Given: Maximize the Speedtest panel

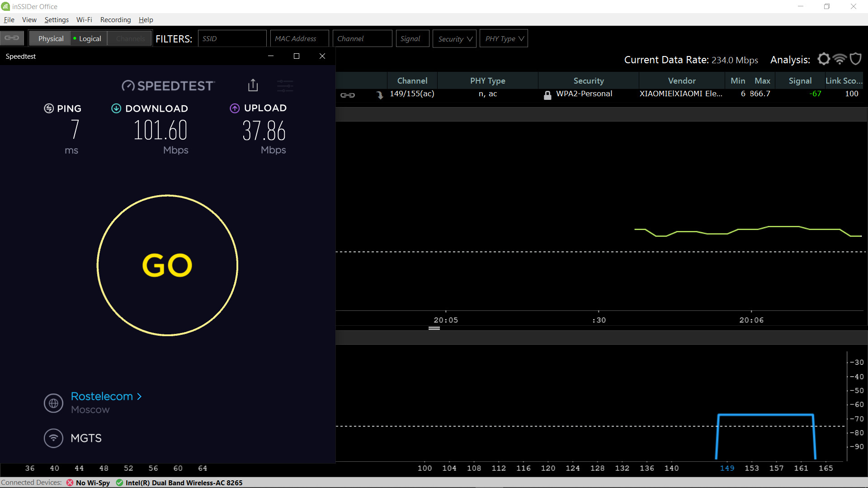Looking at the screenshot, I should [297, 56].
